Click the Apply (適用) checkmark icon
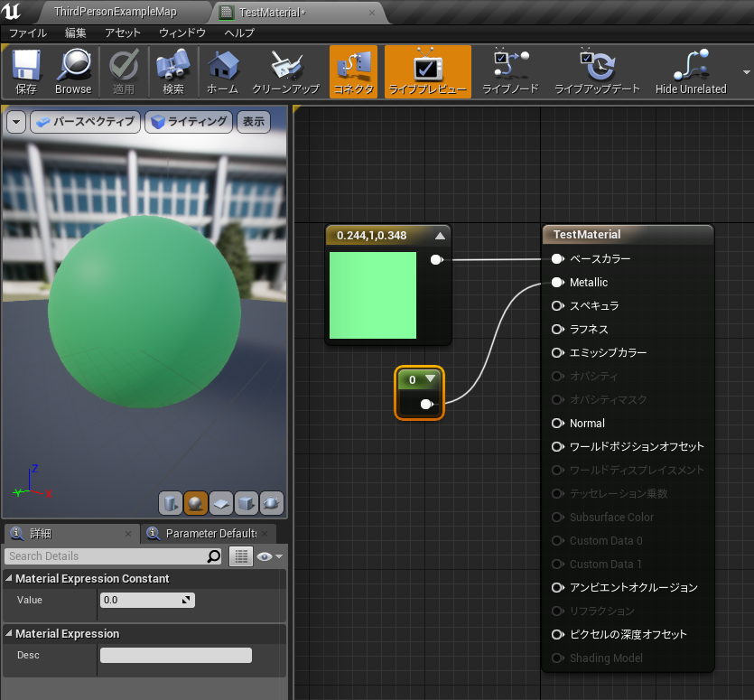754x700 pixels. click(x=124, y=71)
